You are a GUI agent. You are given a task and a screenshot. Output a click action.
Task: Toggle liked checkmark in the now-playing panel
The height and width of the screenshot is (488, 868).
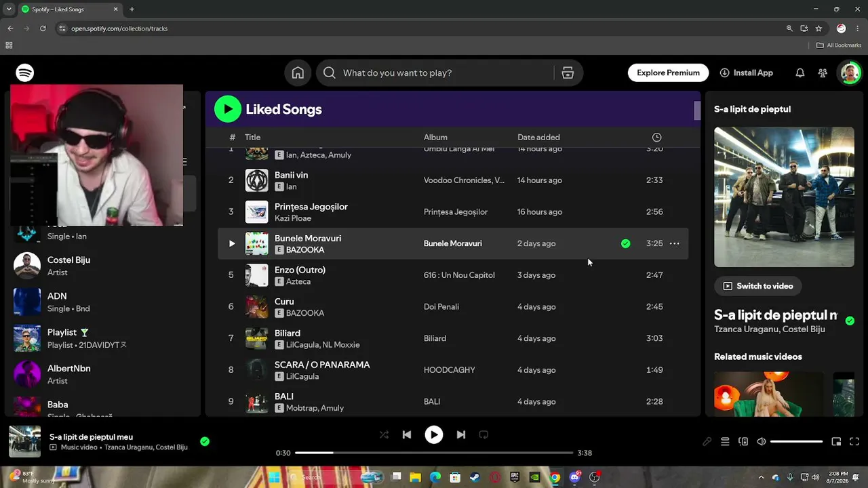(x=850, y=321)
